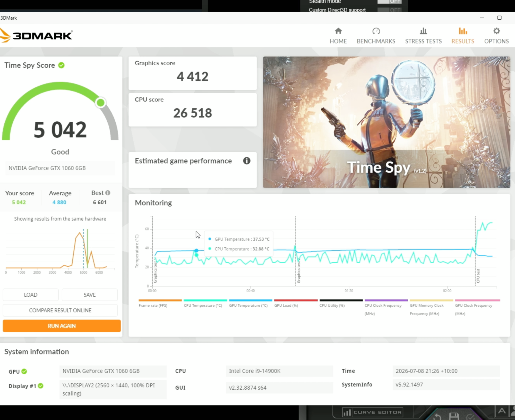Click the Time Spy benchmark image

tap(386, 122)
